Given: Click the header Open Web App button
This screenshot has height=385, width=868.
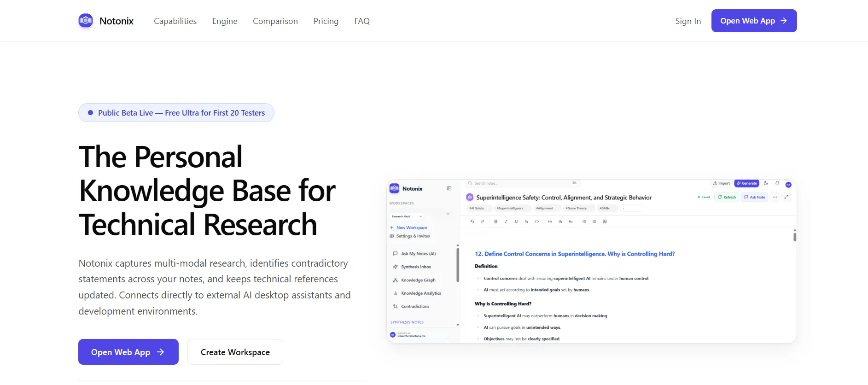Looking at the screenshot, I should click(754, 21).
